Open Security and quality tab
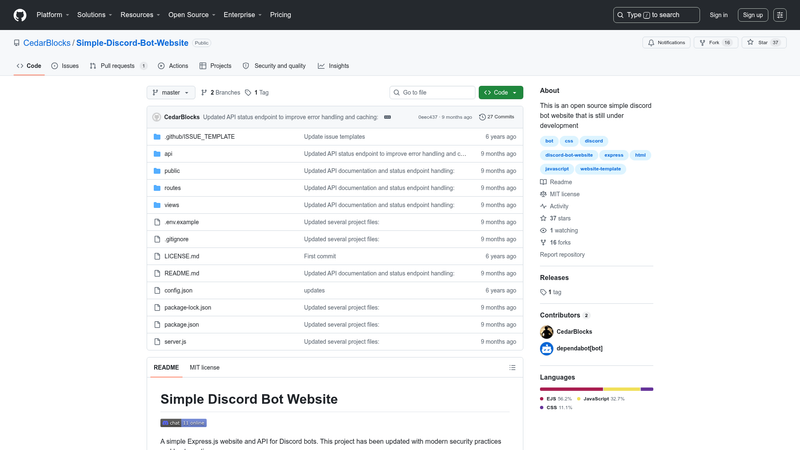 click(x=274, y=66)
